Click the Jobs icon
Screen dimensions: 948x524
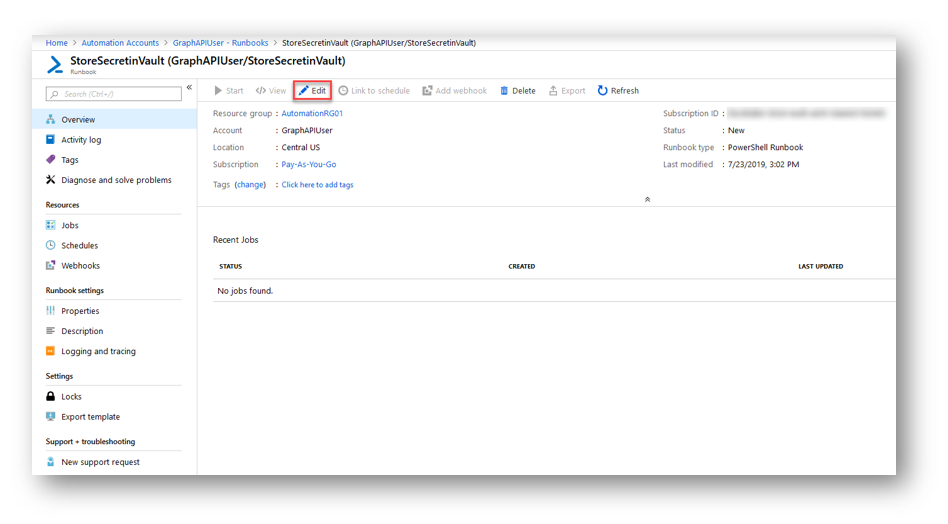tap(51, 225)
